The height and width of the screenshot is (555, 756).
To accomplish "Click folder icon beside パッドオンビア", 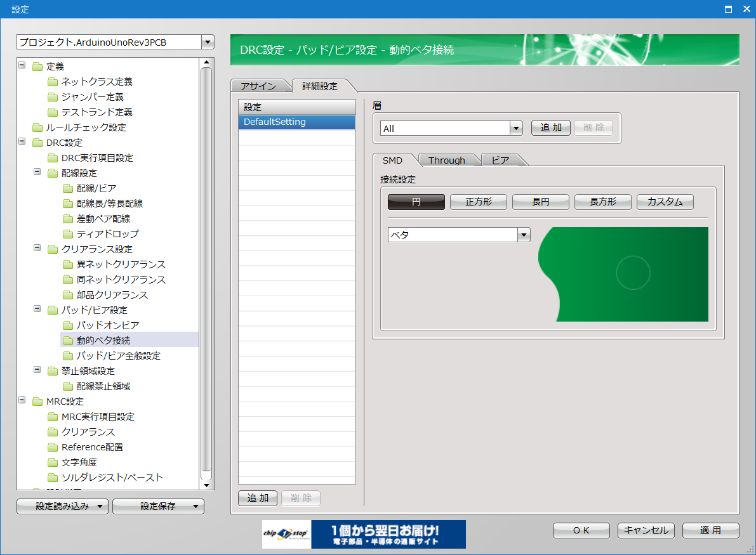I will coord(68,325).
